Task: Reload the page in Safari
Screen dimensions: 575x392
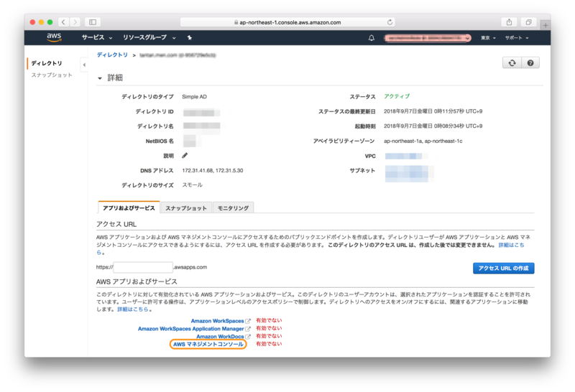Action: coord(390,22)
